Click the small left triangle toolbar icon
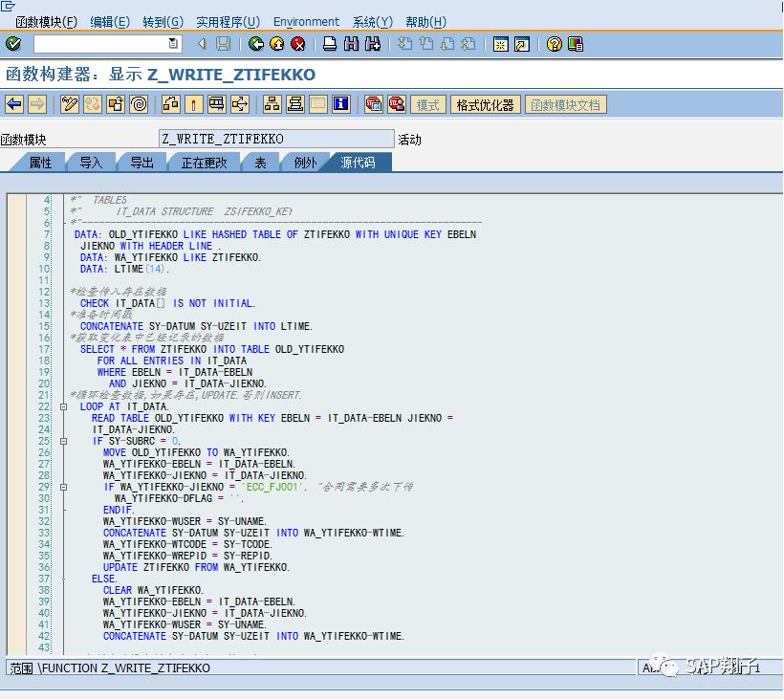Image resolution: width=784 pixels, height=700 pixels. 202,44
